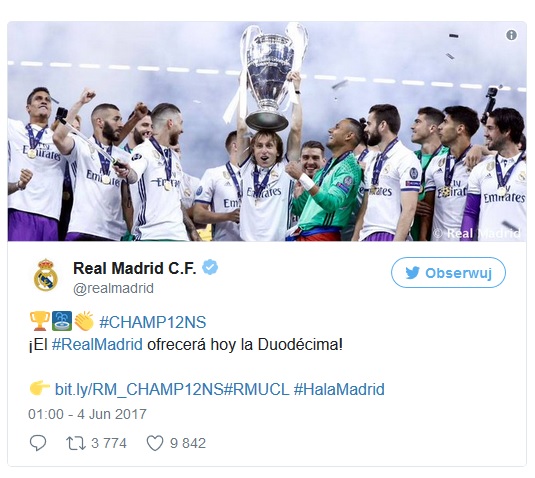This screenshot has width=535, height=478.
Task: Click the reply speech bubble icon
Action: pyautogui.click(x=38, y=443)
